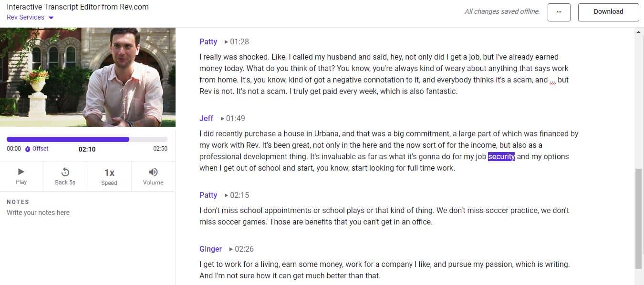Mute audio via the Volume speaker icon
644x285 pixels.
tap(153, 172)
